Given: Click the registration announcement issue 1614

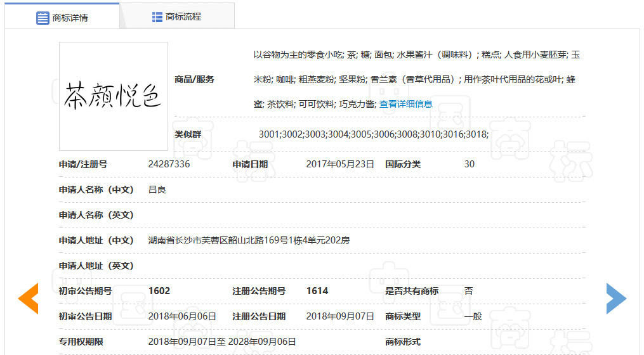Looking at the screenshot, I should pyautogui.click(x=317, y=291).
